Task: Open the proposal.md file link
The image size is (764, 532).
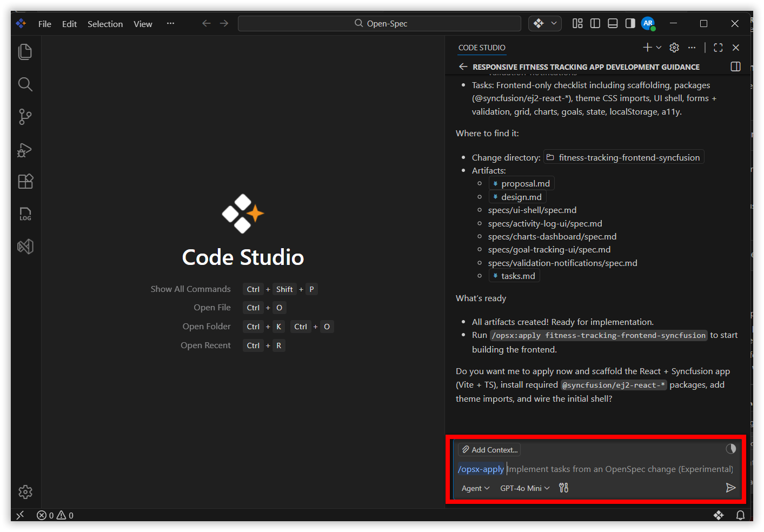Action: [x=521, y=184]
